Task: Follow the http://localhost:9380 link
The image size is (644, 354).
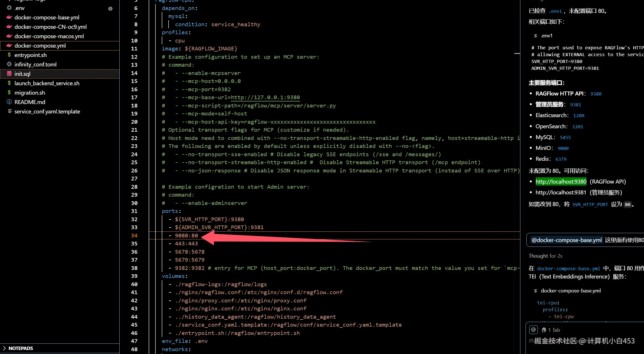Action: coord(561,182)
